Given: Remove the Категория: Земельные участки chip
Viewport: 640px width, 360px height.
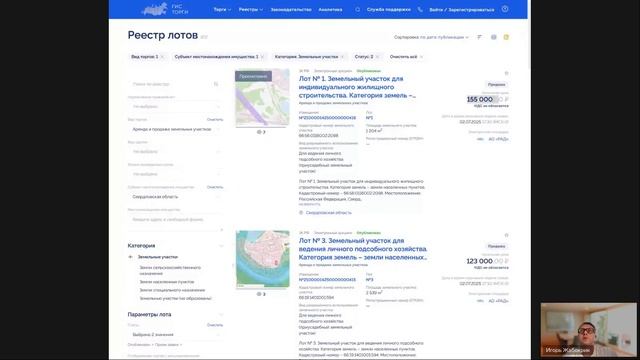Looking at the screenshot, I should 342,57.
